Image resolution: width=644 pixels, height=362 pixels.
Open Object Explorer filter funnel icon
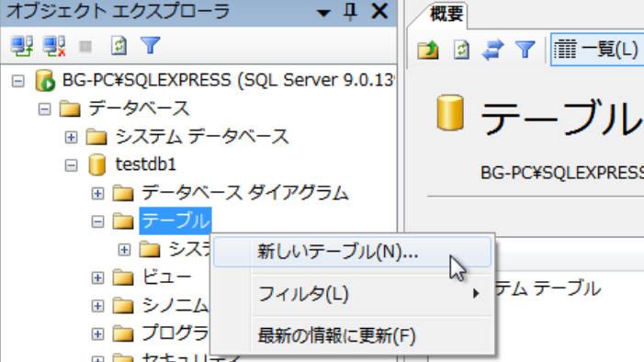tap(151, 46)
